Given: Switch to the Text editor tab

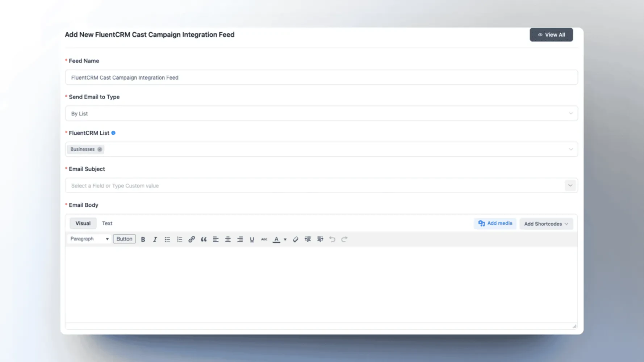Looking at the screenshot, I should [107, 223].
